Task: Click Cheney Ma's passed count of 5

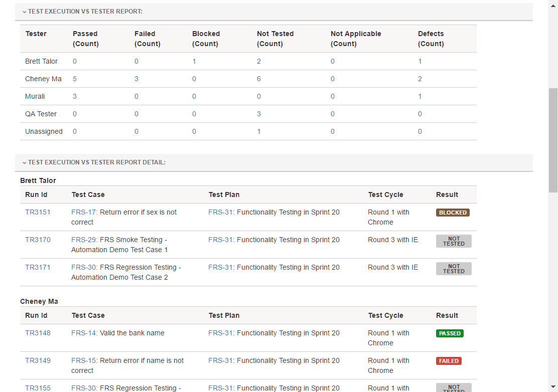Action: 75,79
